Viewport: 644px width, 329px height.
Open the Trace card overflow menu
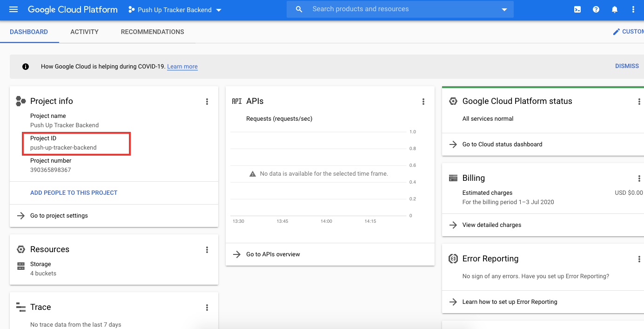[x=207, y=308]
